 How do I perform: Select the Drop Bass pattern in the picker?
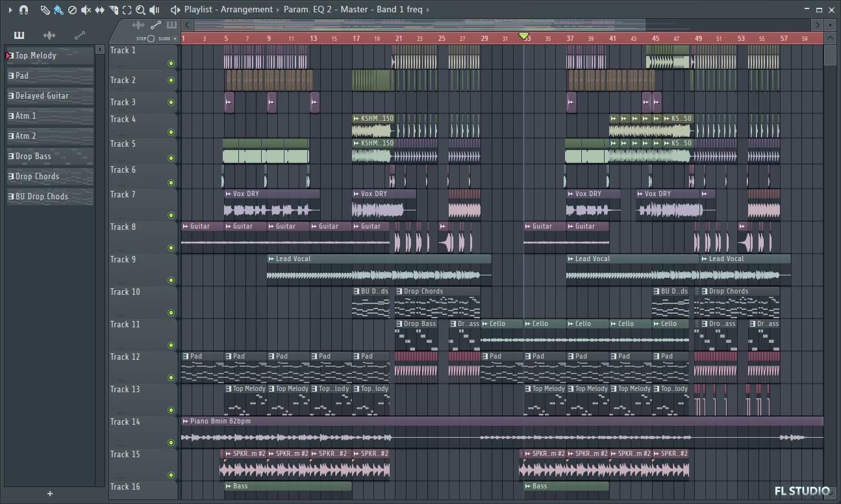(x=50, y=157)
